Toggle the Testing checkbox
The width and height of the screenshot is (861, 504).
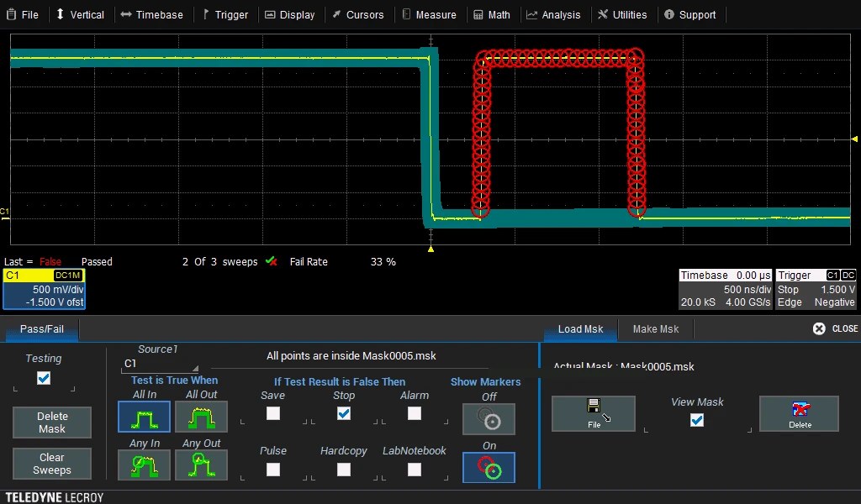44,378
